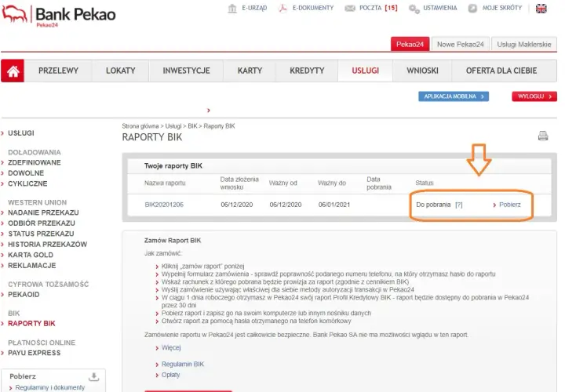Viewport: 565px width, 392px height.
Task: Open Lokaty menu
Action: (x=120, y=71)
